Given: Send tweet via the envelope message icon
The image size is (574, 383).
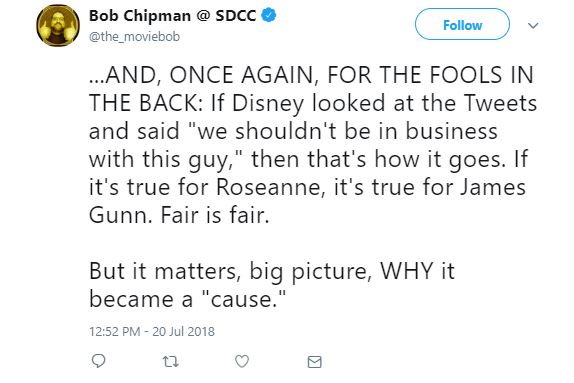Looking at the screenshot, I should click(x=314, y=362).
